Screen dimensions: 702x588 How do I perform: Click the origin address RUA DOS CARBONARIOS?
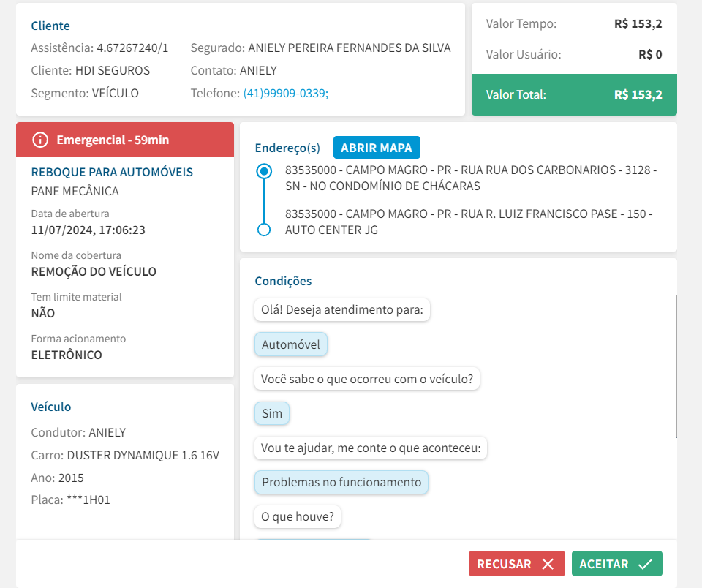[x=470, y=178]
